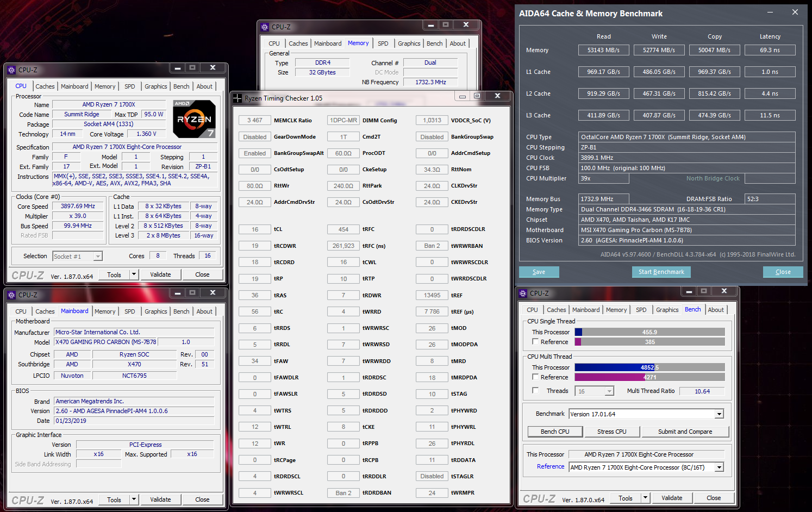Tick the Reference checkbox under CPU Multi Thread
Image resolution: width=812 pixels, height=512 pixels.
[x=535, y=377]
